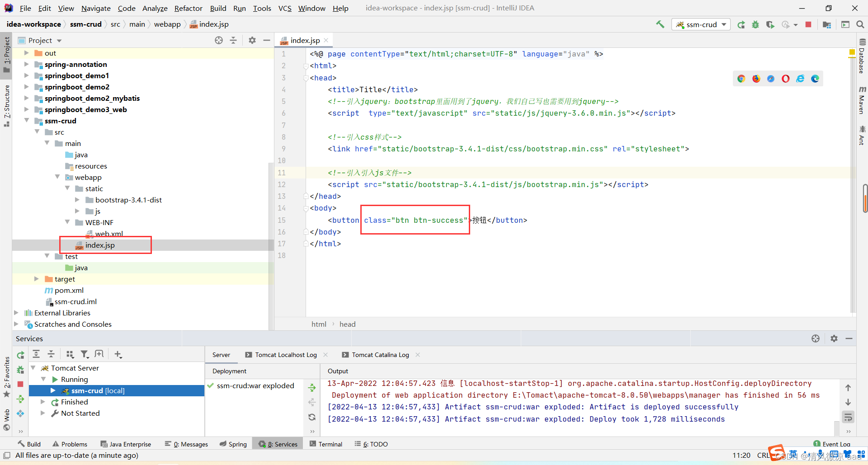
Task: Toggle the Ant tool window stripe
Action: click(862, 136)
